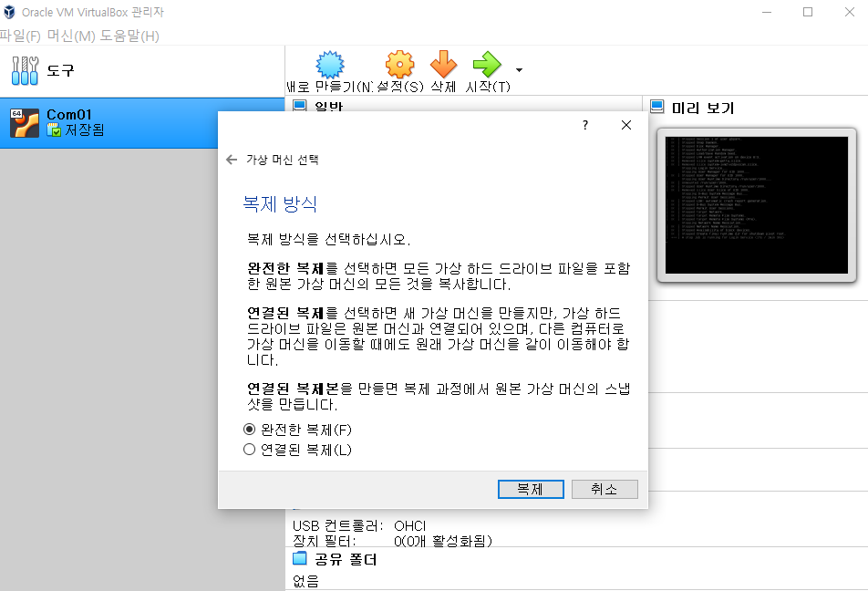Image resolution: width=868 pixels, height=591 pixels.
Task: Select the Tools (도구) icon
Action: 25,70
